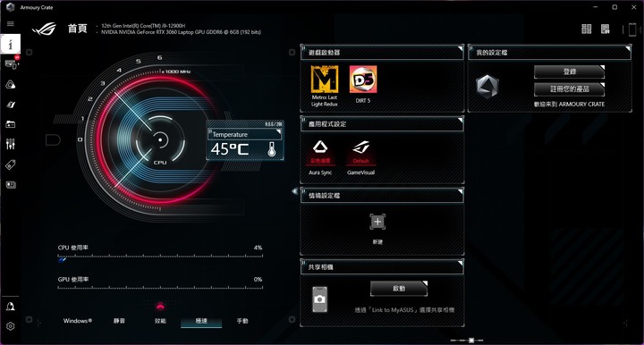Click the 註冊您的產品 register product button
This screenshot has width=644, height=345.
pos(569,89)
